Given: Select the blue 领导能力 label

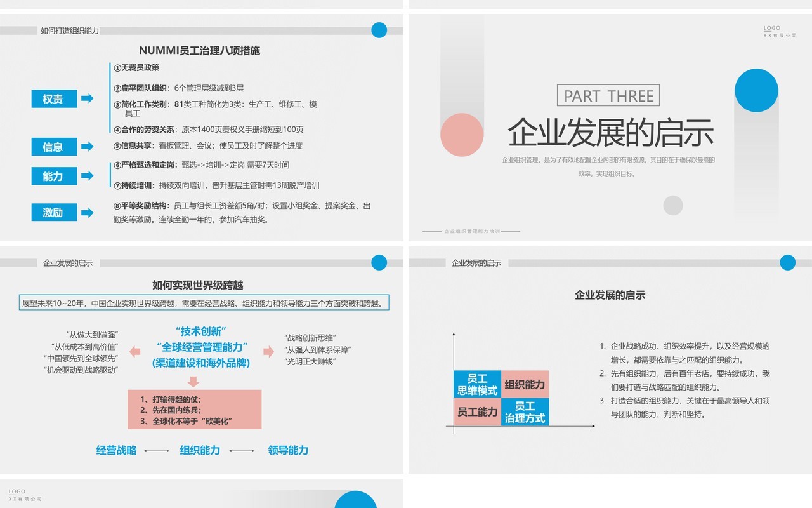Looking at the screenshot, I should 288,450.
